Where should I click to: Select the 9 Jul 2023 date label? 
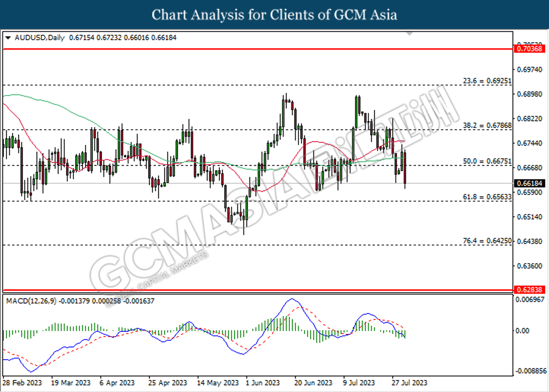pos(359,383)
